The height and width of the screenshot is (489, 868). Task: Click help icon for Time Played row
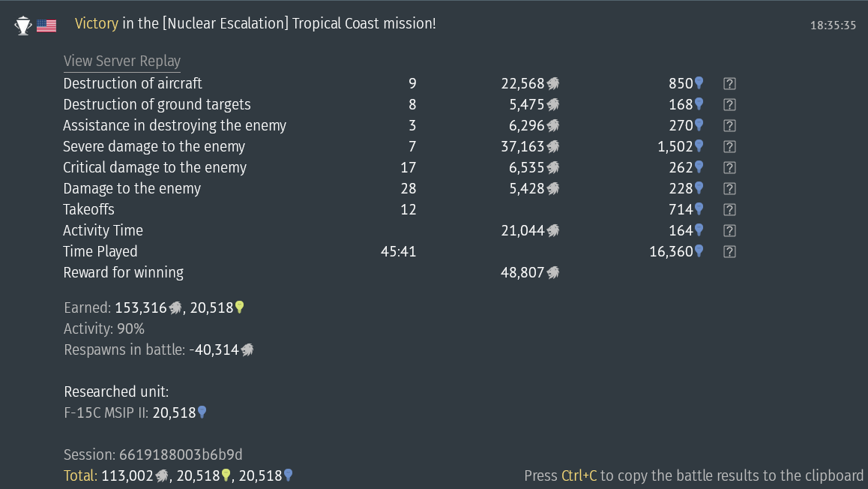(x=729, y=252)
